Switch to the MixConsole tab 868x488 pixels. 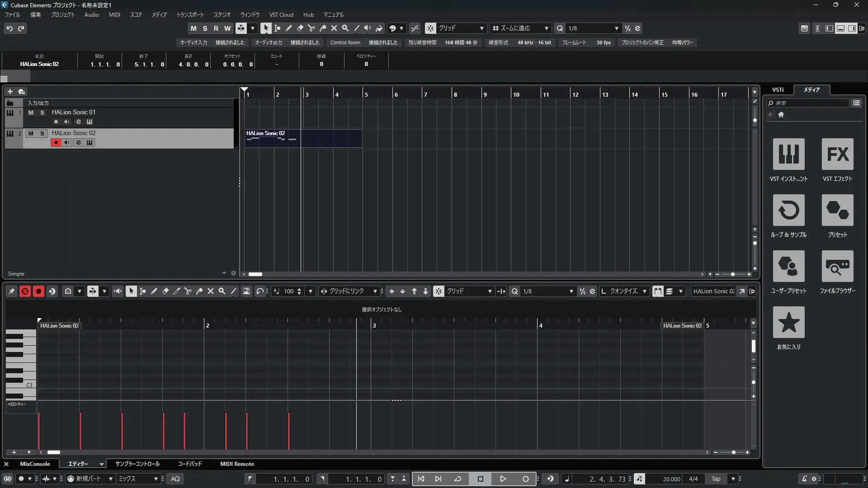tap(35, 464)
